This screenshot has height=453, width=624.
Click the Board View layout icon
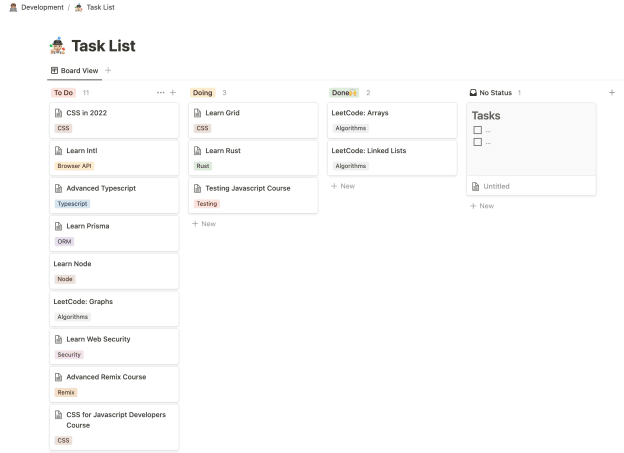tap(55, 70)
